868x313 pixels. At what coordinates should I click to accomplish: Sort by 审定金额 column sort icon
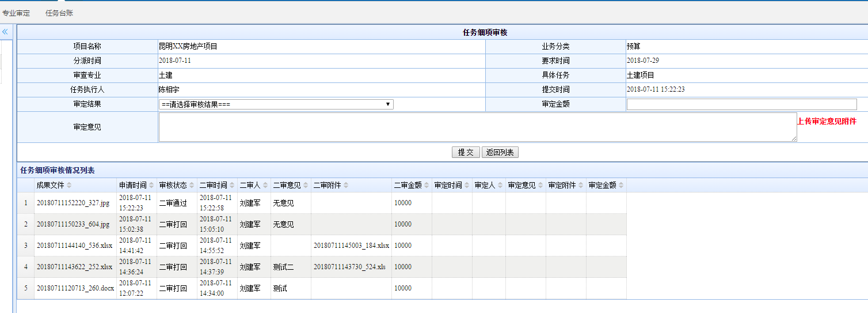[x=621, y=186]
